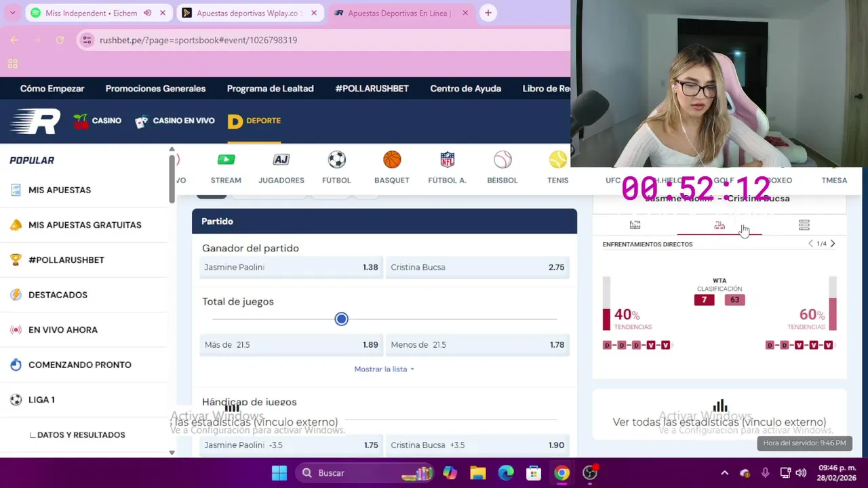This screenshot has width=868, height=488.
Task: Select the Stream sport icon
Action: click(x=226, y=160)
